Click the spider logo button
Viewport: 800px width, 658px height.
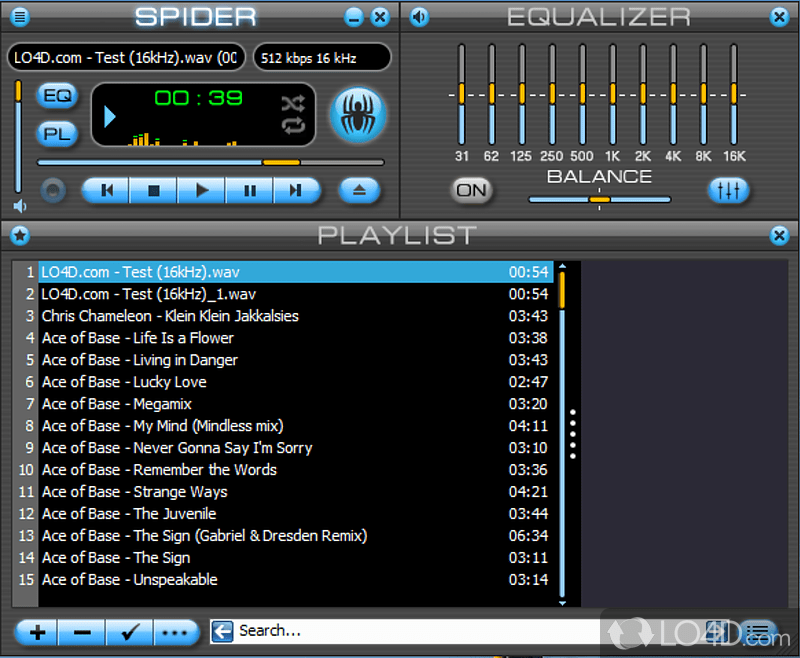[x=358, y=114]
